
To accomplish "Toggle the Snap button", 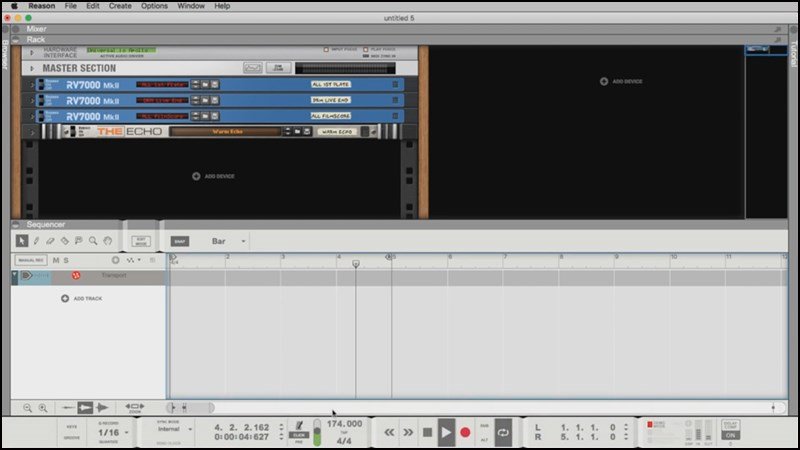I will [180, 241].
